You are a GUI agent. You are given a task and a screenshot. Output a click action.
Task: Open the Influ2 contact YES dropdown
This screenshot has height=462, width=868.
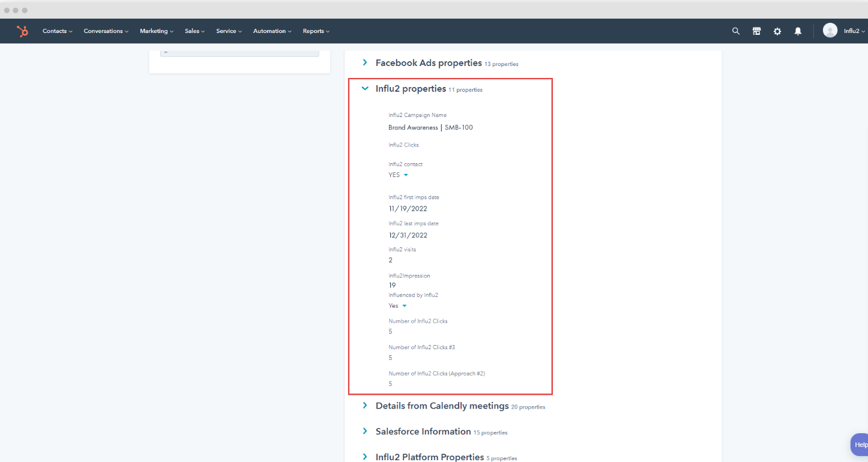399,175
